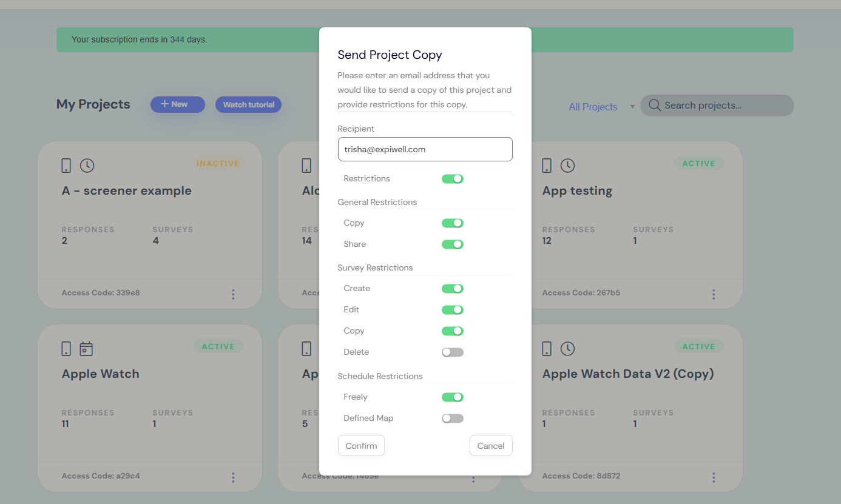Enable the Delete survey restriction switch

(x=453, y=352)
